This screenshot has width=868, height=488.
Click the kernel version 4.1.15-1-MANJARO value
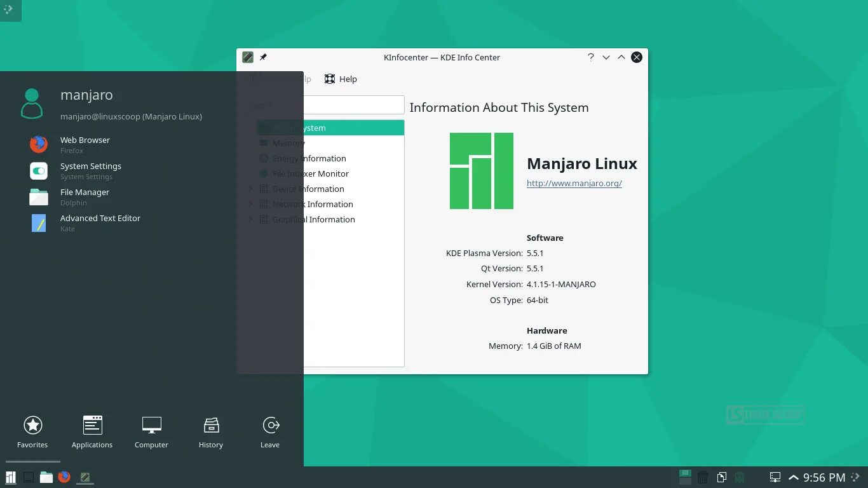(x=561, y=284)
